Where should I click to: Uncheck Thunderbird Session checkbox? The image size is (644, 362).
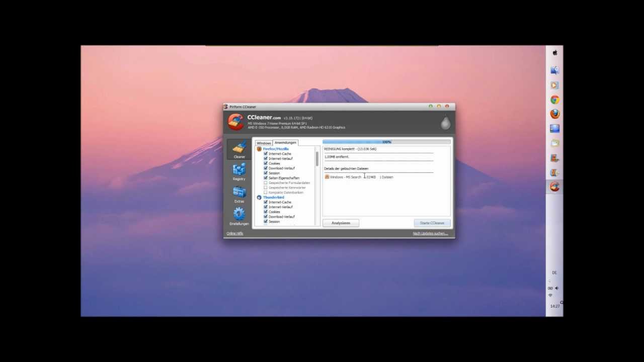[x=266, y=222]
